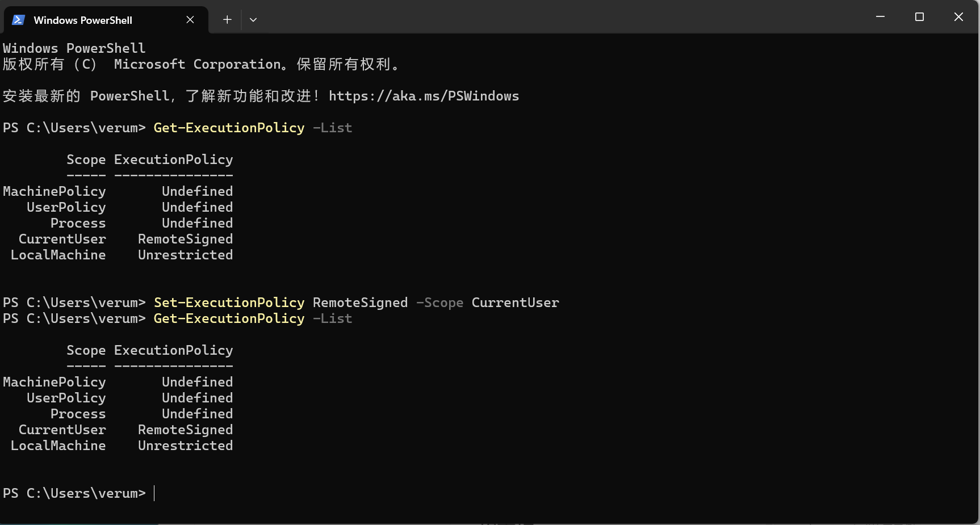980x525 pixels.
Task: Close the terminal window
Action: 958,17
